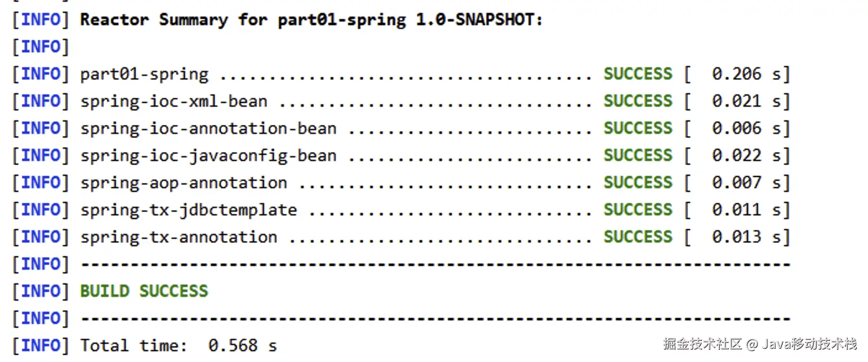The image size is (868, 362).
Task: Click SUCCESS status for spring-ioc-xml-bean
Action: click(638, 101)
